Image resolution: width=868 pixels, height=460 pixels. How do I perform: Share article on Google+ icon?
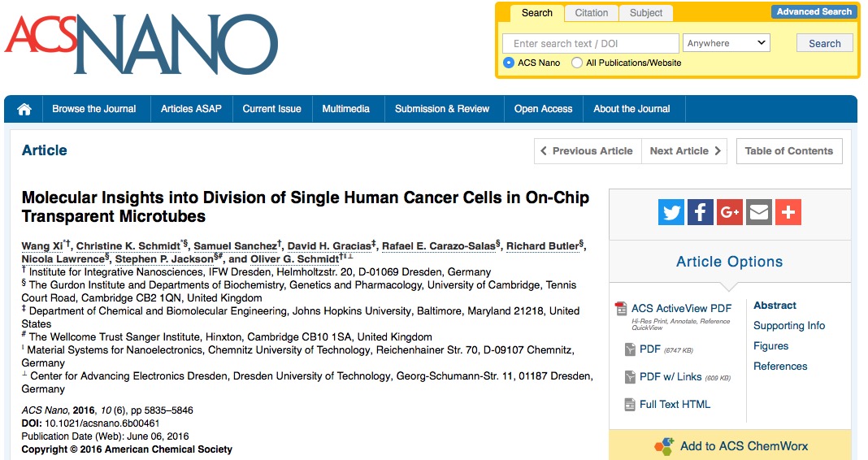tap(730, 212)
